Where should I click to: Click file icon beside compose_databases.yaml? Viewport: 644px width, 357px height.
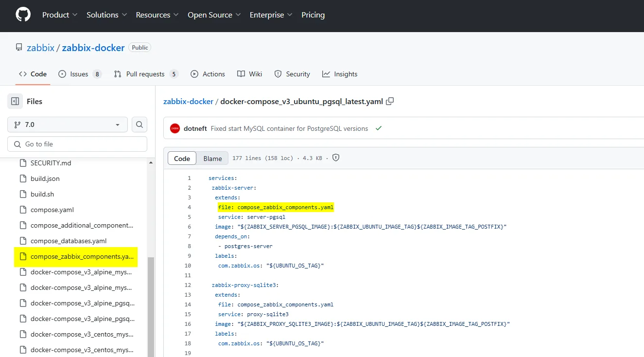click(22, 241)
